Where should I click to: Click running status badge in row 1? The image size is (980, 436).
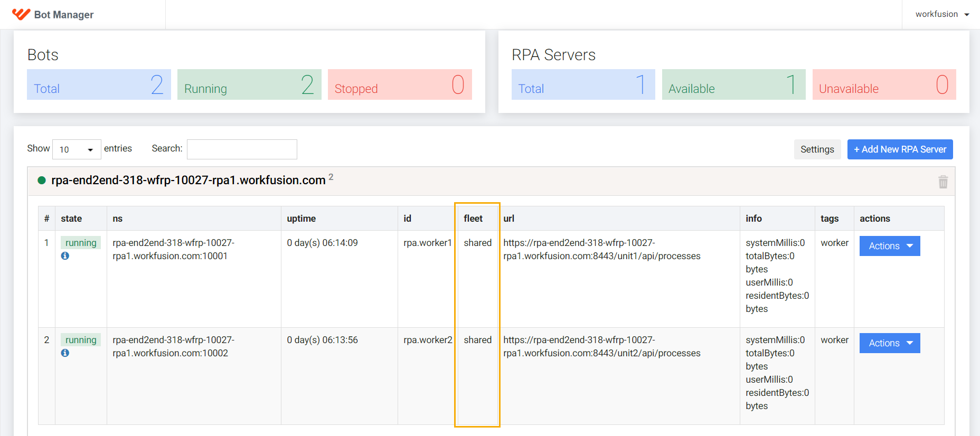point(81,243)
